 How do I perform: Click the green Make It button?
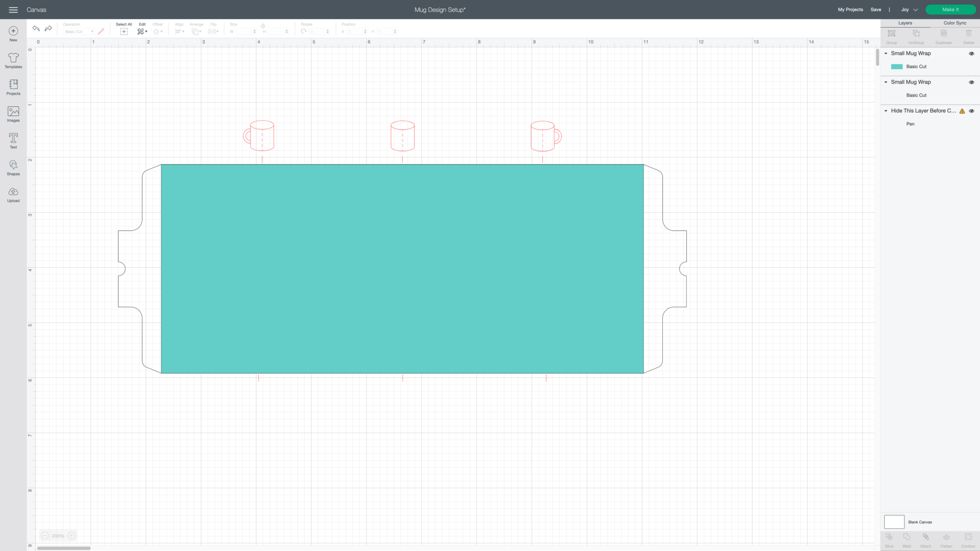[x=950, y=10]
